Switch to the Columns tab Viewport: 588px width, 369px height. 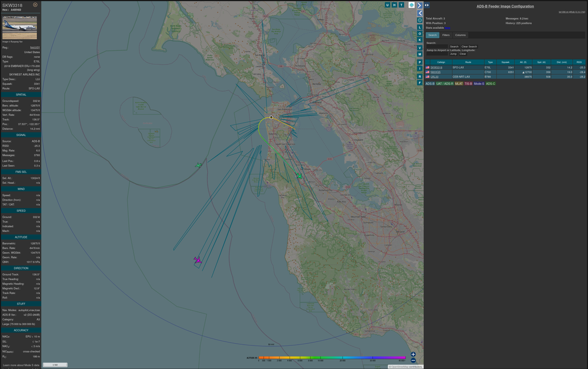click(x=460, y=35)
